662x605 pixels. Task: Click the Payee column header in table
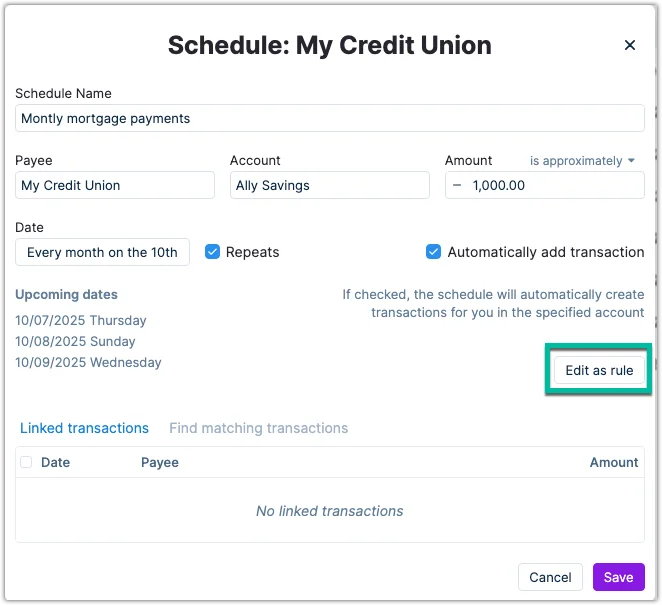160,462
